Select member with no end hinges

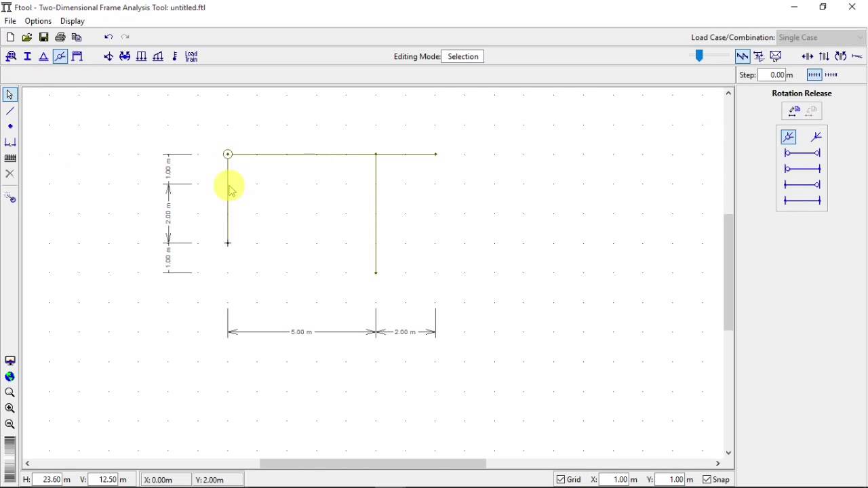point(802,201)
